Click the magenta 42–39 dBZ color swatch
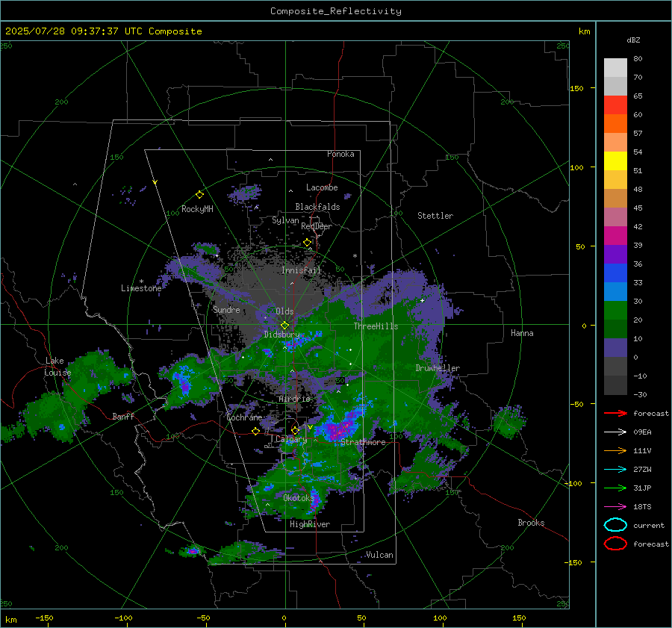The height and width of the screenshot is (628, 672). 615,236
